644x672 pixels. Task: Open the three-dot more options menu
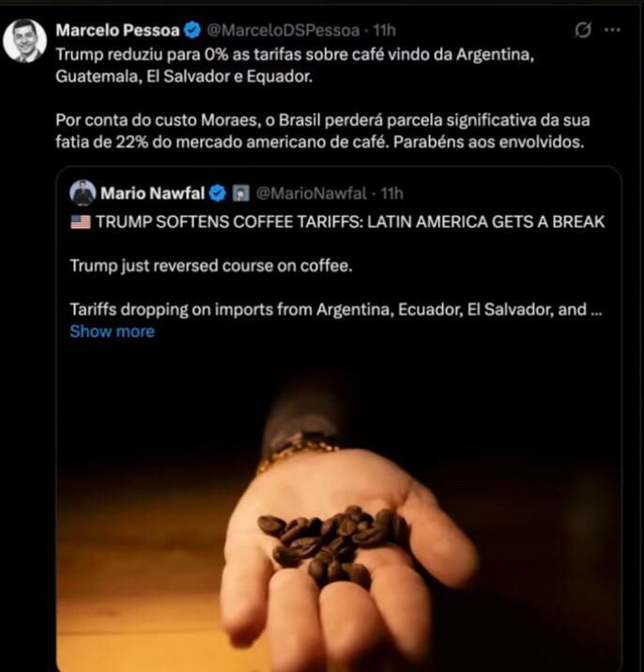click(612, 30)
